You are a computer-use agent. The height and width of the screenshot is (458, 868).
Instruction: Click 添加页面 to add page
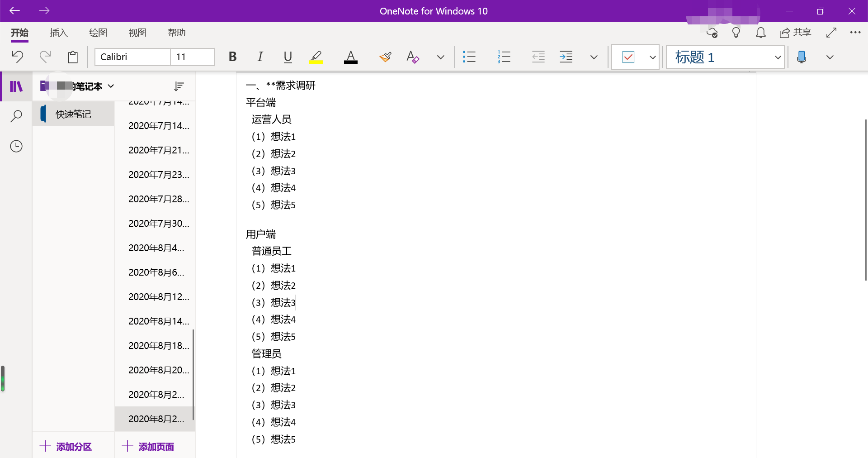tap(148, 447)
